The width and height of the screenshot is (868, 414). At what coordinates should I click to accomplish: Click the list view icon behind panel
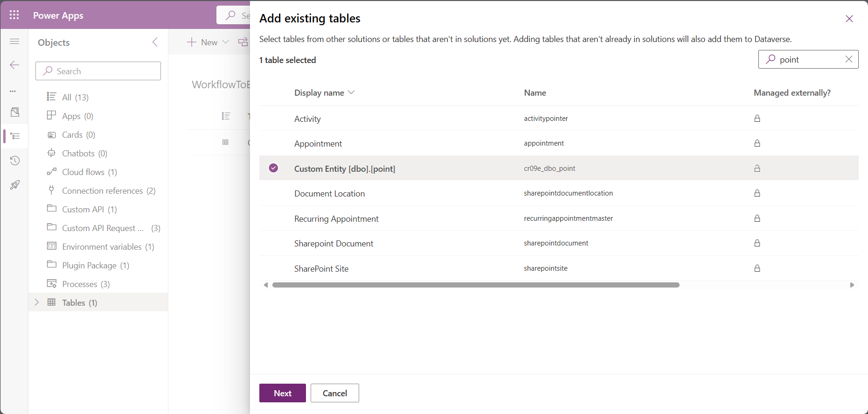(226, 116)
